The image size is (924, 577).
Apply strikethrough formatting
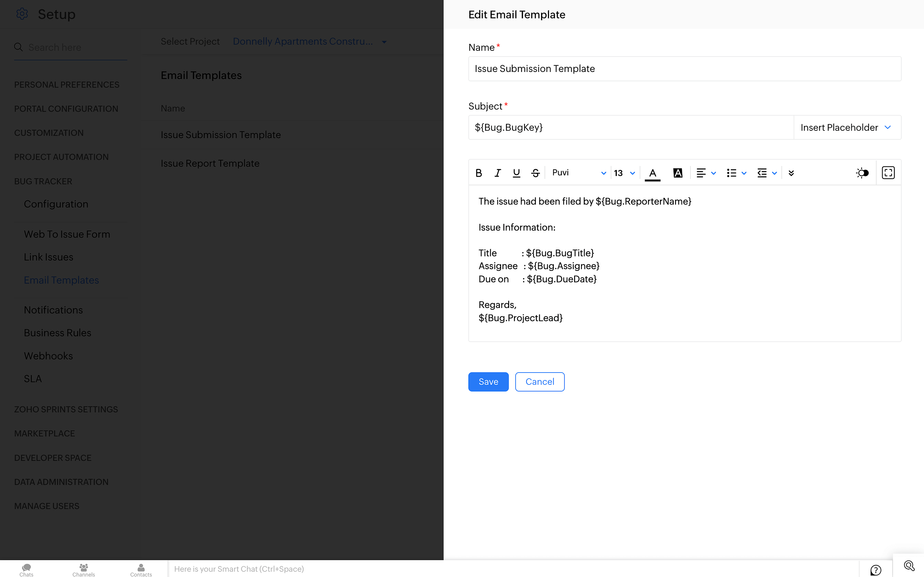pyautogui.click(x=535, y=173)
